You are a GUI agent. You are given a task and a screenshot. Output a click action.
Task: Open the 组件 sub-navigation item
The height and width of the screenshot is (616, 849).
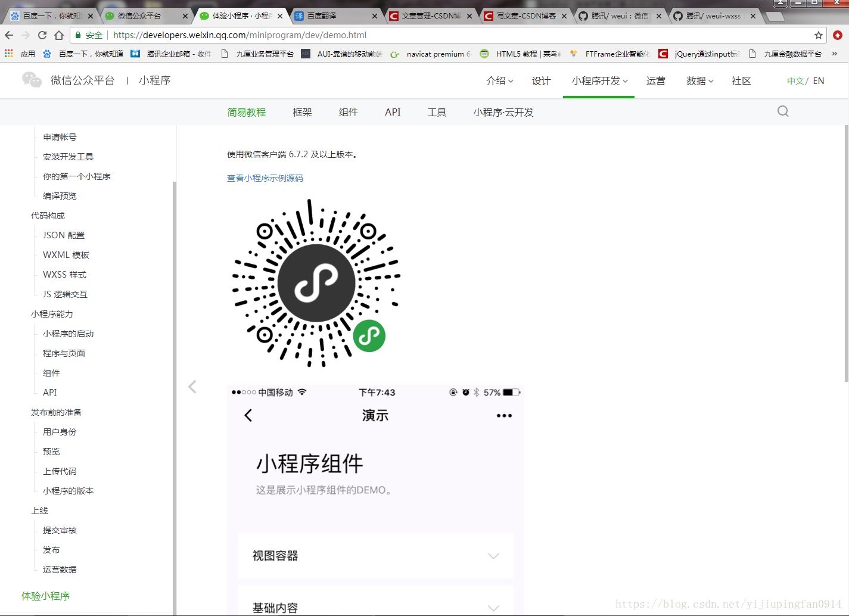349,112
